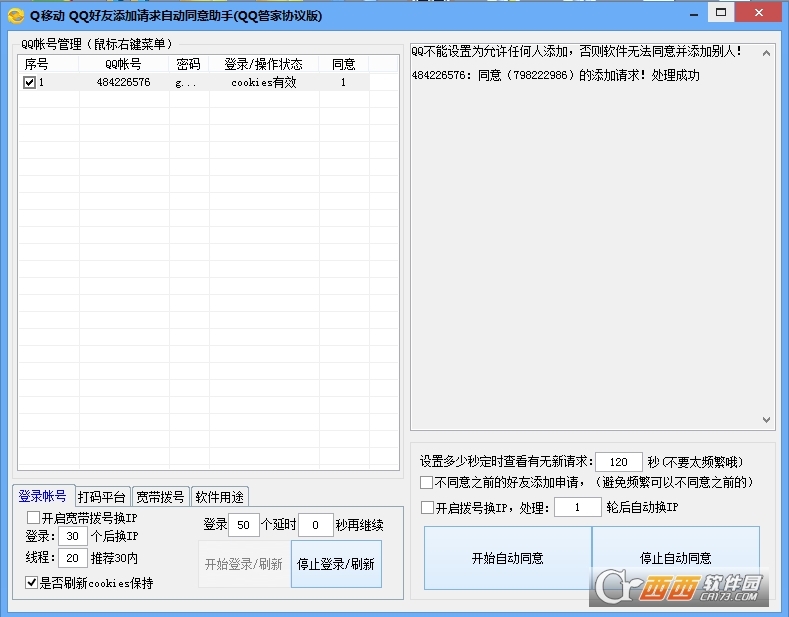Click 开始自动同意 button
This screenshot has width=789, height=617.
point(508,558)
